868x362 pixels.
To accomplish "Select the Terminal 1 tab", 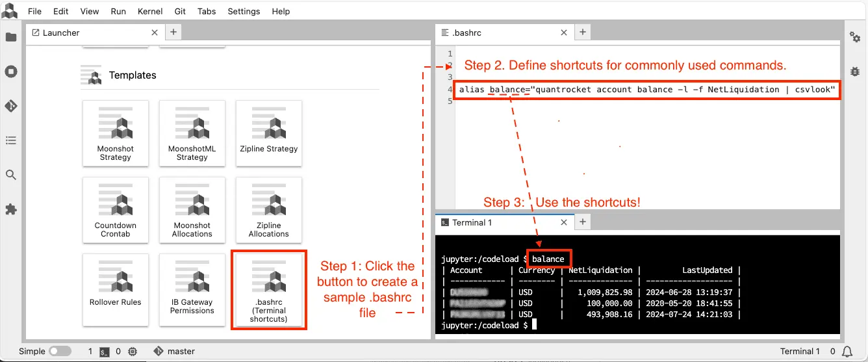I will click(504, 222).
